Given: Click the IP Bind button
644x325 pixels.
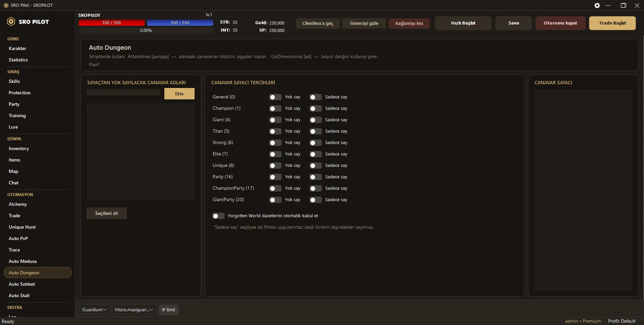Looking at the screenshot, I should click(168, 310).
